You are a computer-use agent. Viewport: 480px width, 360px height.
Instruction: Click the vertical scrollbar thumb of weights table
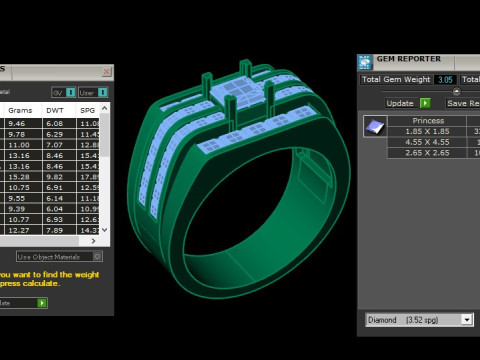(105, 135)
